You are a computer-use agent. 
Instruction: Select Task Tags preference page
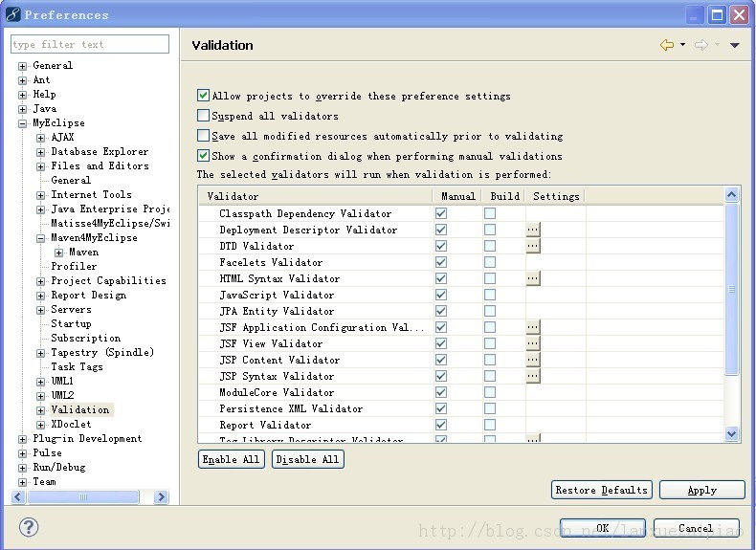77,367
